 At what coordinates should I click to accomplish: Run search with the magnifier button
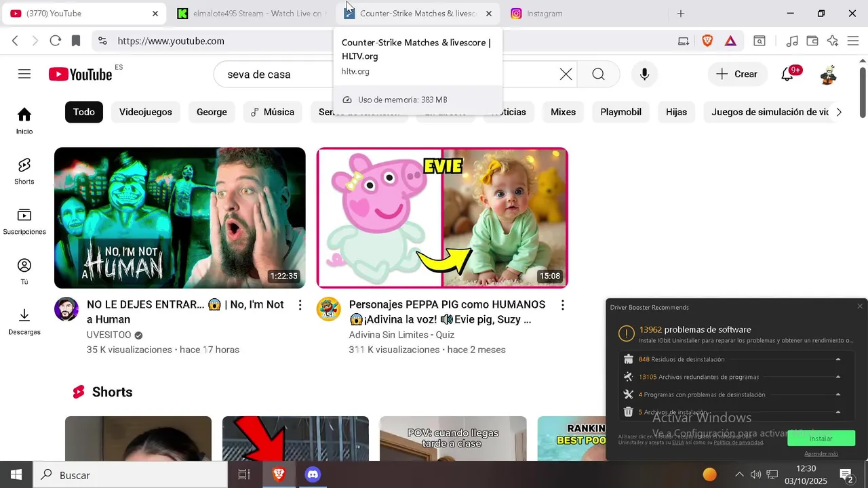tap(598, 75)
